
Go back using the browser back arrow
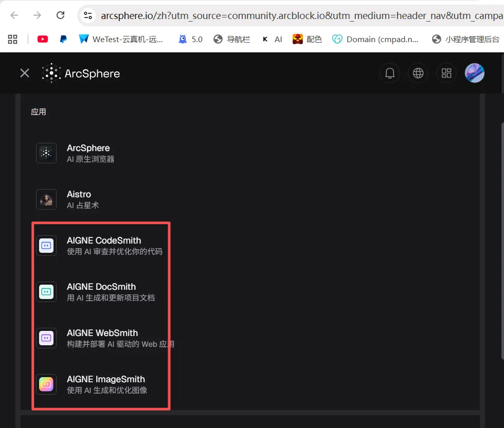click(14, 15)
